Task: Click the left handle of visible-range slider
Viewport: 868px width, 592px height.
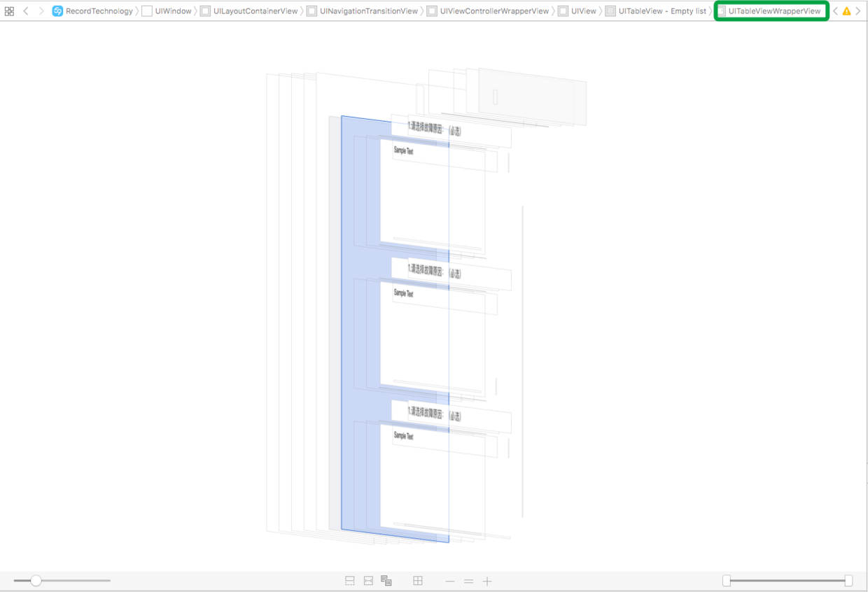Action: click(x=727, y=581)
